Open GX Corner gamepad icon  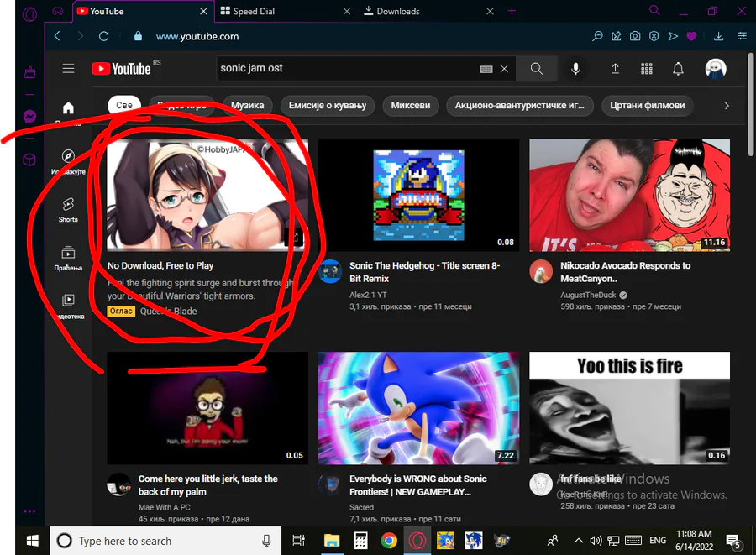(58, 11)
